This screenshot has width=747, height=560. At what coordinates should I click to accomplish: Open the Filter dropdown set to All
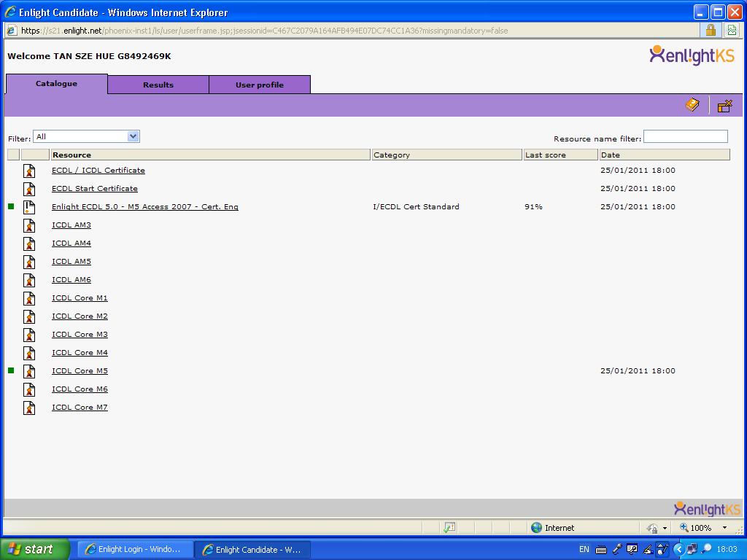[x=86, y=136]
